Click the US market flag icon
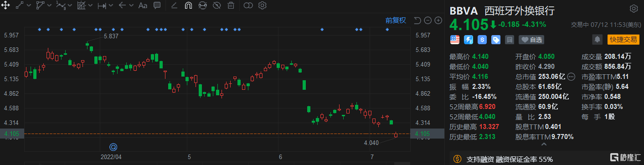The height and width of the screenshot is (165, 644). click(454, 40)
